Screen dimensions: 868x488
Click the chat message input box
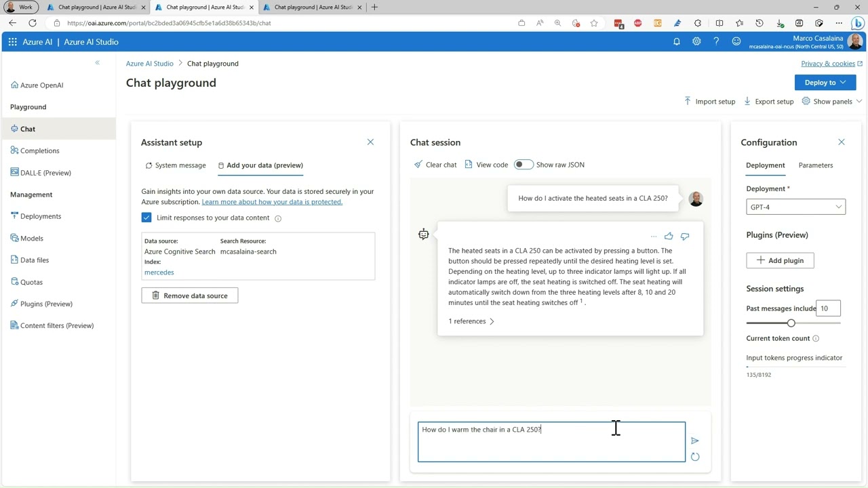[x=551, y=442]
